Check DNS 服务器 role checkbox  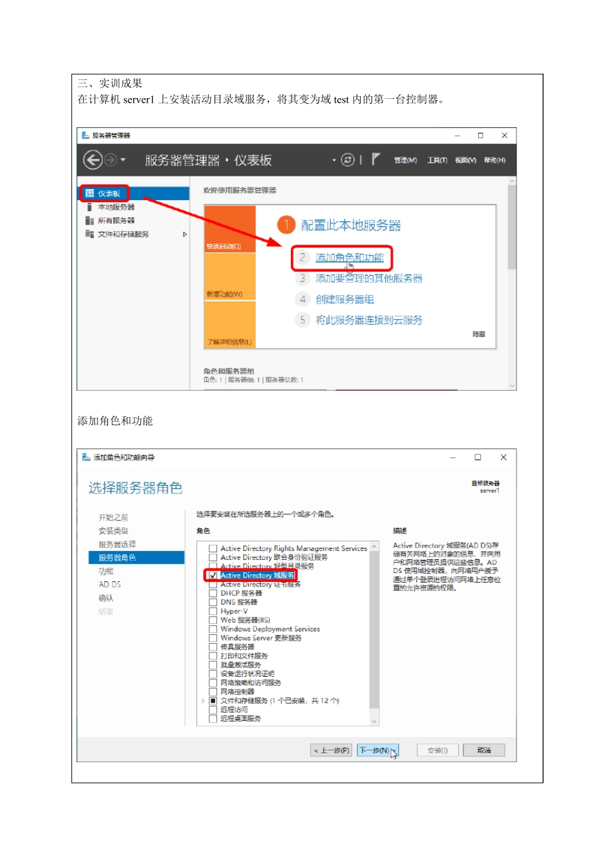coord(213,602)
